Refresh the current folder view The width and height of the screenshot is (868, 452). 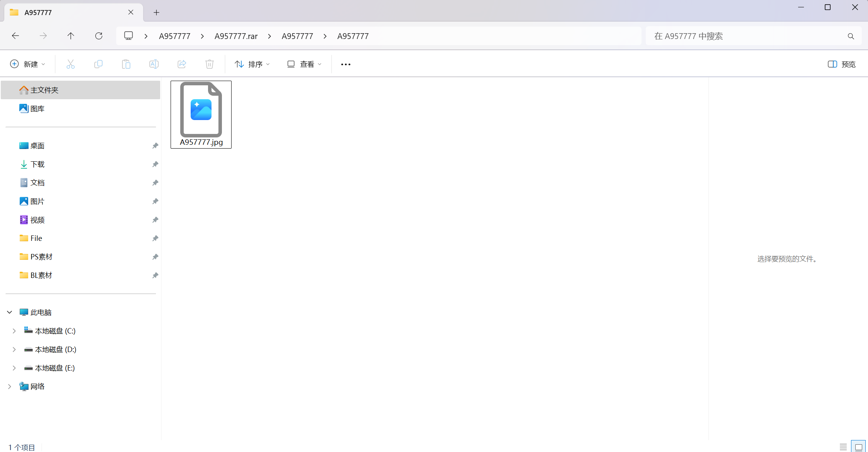click(x=99, y=36)
